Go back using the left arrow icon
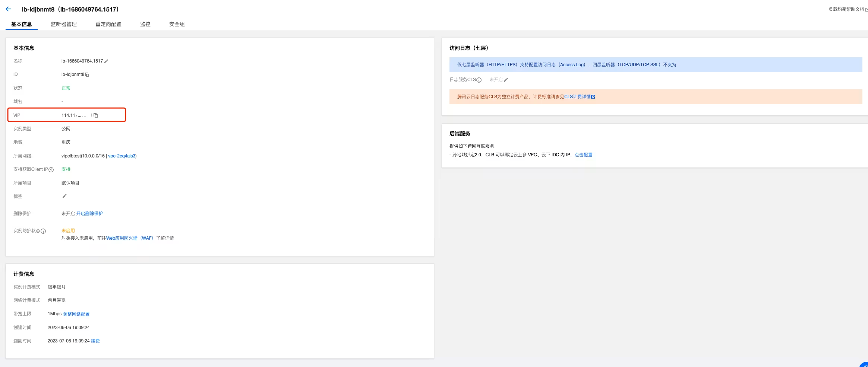This screenshot has width=868, height=367. (8, 9)
